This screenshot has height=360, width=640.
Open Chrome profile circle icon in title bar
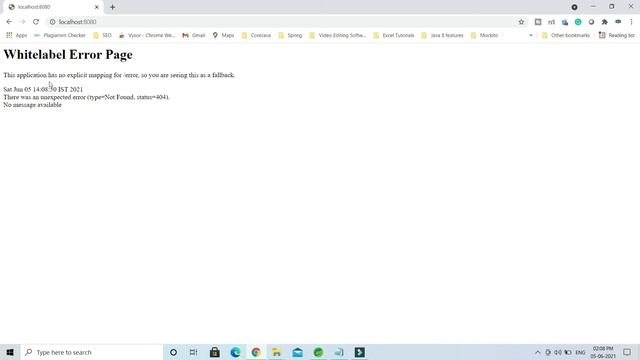(x=574, y=7)
